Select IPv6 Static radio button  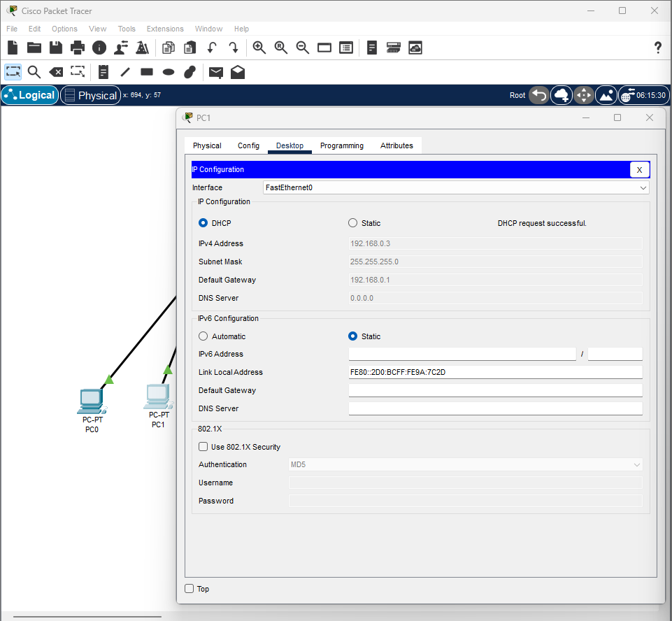[x=352, y=336]
